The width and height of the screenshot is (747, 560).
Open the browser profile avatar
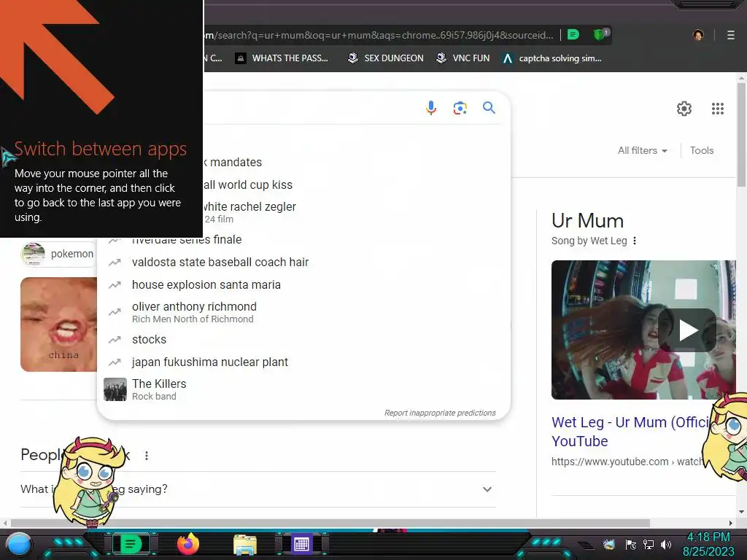tap(698, 35)
